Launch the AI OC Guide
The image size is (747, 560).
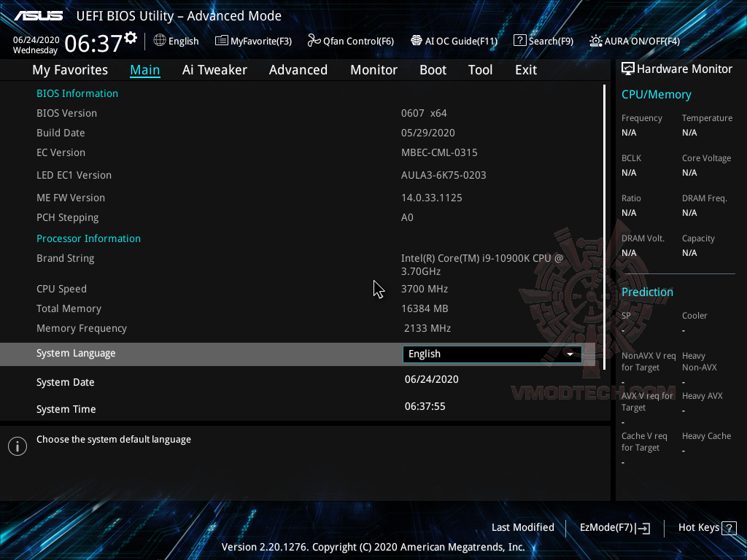click(x=454, y=41)
